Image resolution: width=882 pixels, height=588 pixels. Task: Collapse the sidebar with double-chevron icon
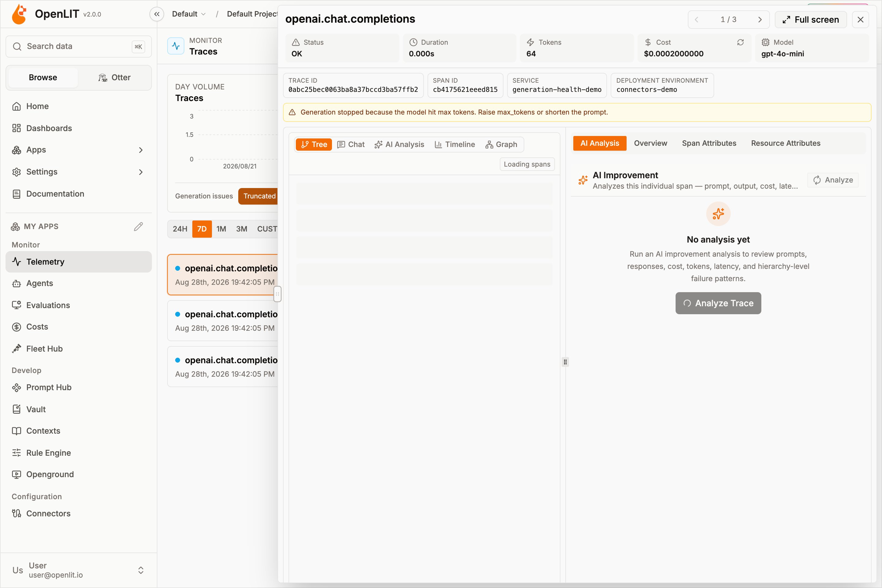[x=157, y=14]
